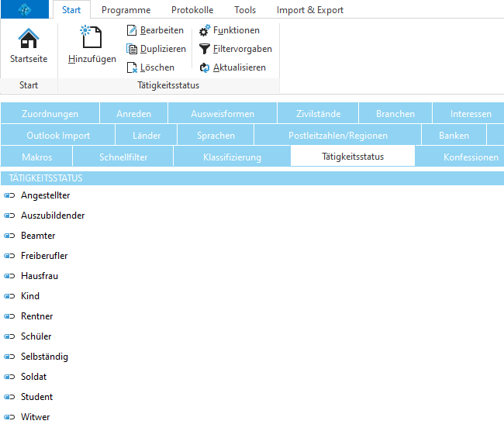Viewport: 504px width, 438px height.
Task: Click the tag icon beside Soldat
Action: 9,377
